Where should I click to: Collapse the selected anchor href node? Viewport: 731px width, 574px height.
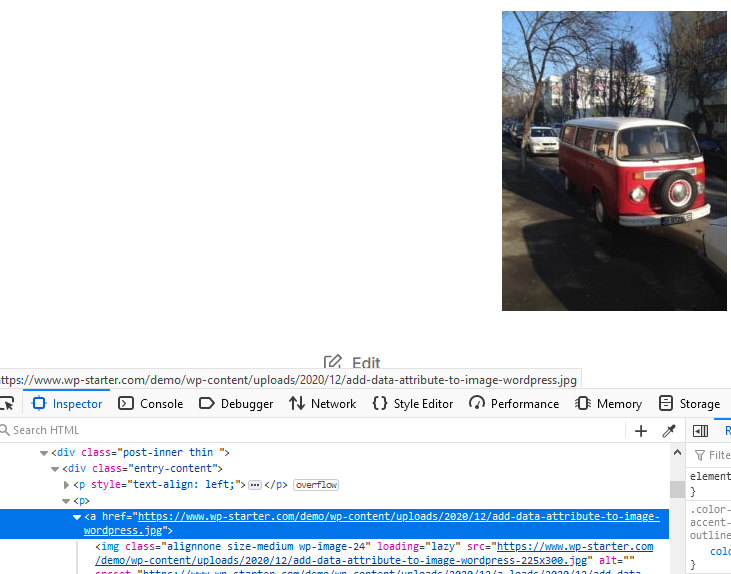pos(77,517)
